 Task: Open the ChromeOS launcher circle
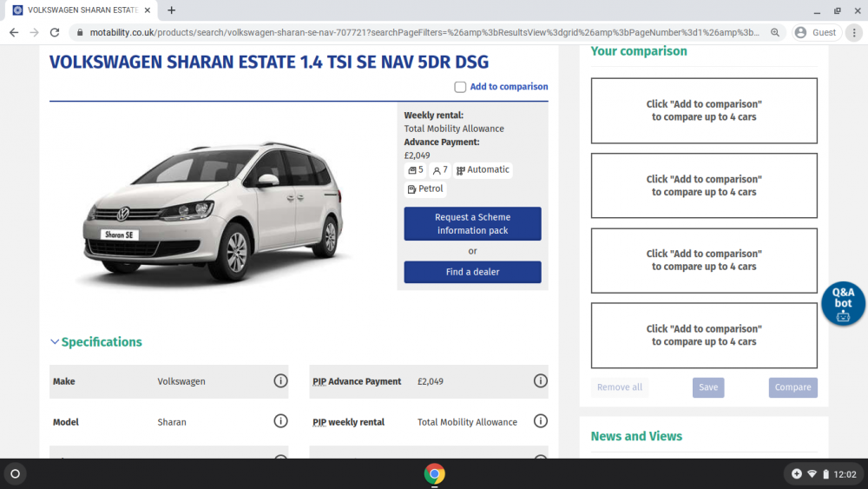[x=15, y=474]
